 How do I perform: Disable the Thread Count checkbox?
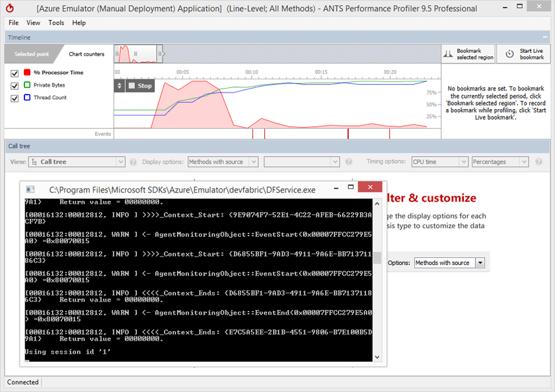click(x=15, y=98)
